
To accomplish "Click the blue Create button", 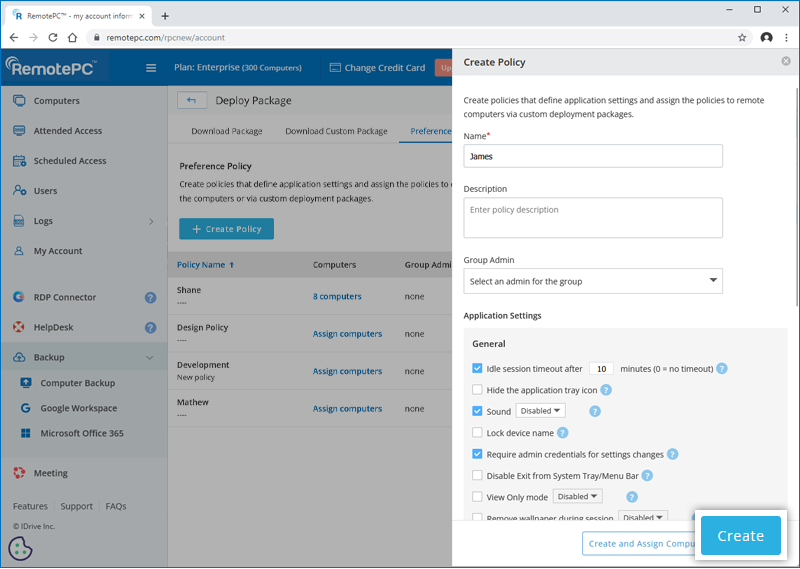I will click(x=740, y=536).
